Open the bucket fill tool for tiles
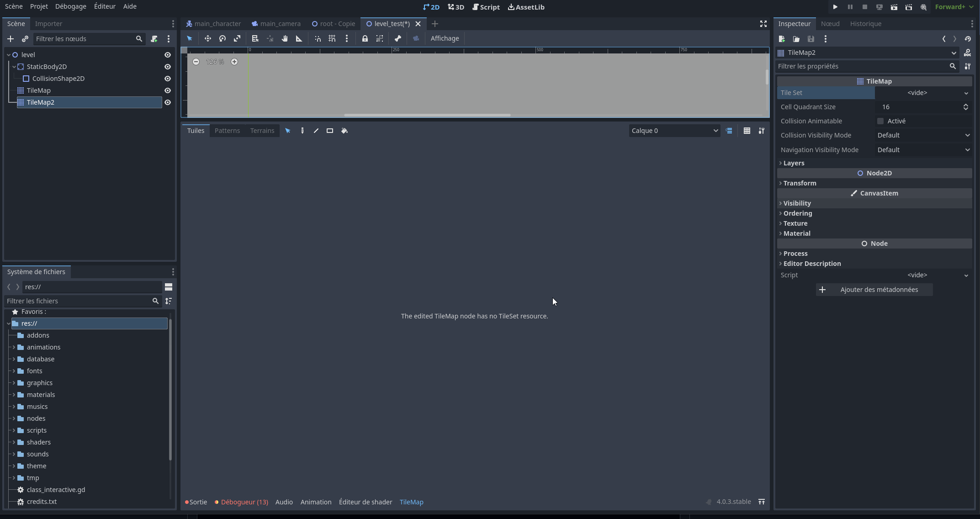The height and width of the screenshot is (519, 980). point(344,131)
